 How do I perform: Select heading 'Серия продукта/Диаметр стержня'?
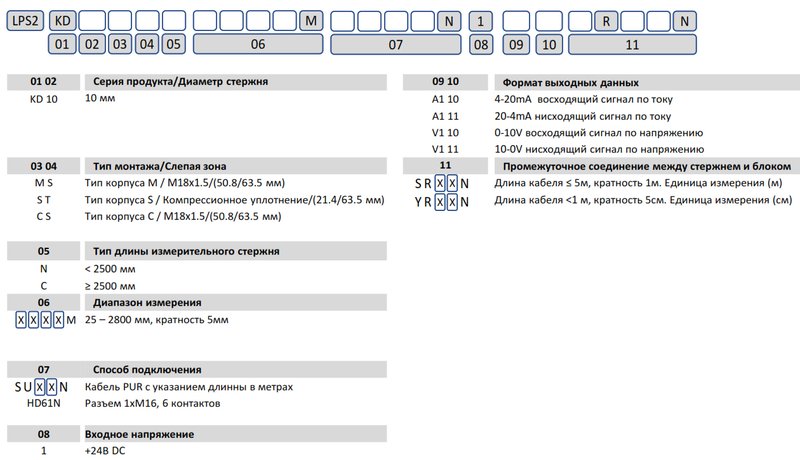(180, 82)
